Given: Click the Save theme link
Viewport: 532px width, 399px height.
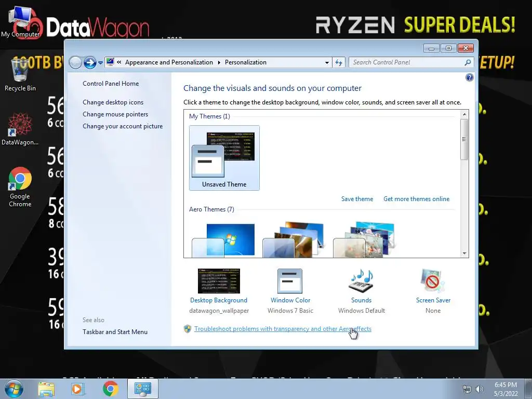Looking at the screenshot, I should [x=357, y=199].
